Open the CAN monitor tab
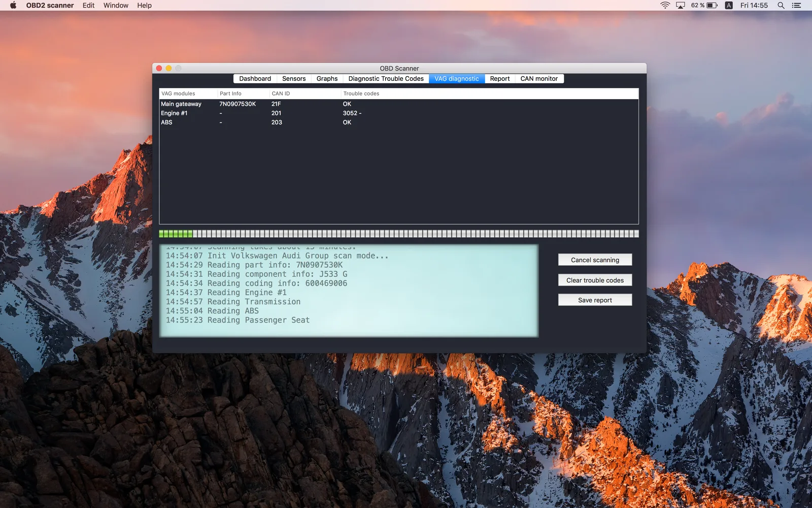 coord(539,79)
